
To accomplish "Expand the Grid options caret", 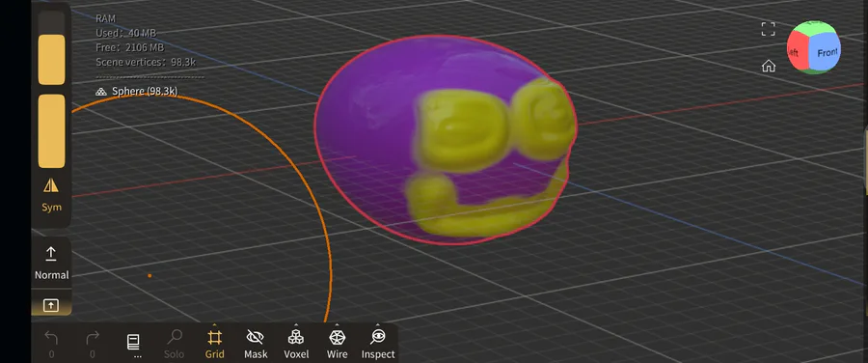I will pyautogui.click(x=215, y=325).
